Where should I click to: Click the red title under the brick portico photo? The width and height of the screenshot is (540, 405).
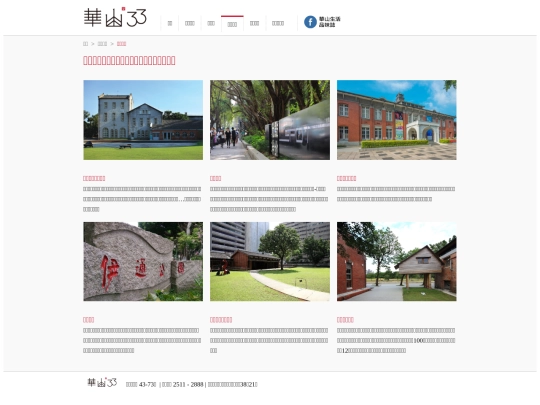click(346, 178)
